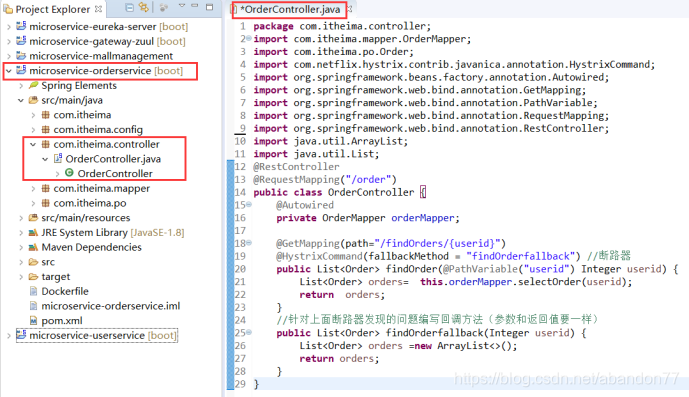Viewport: 689px width, 397px height.
Task: Select microservice-orderservice.iml in the tree
Action: click(x=110, y=306)
